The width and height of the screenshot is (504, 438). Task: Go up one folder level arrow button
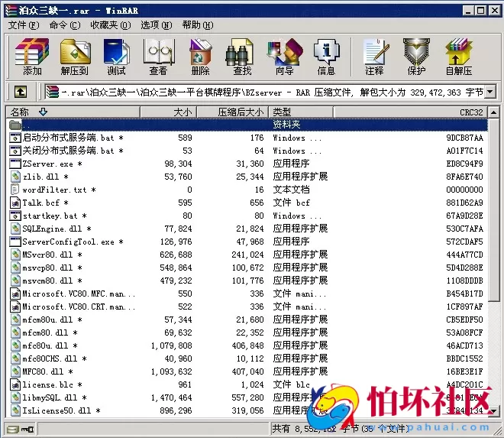(21, 92)
